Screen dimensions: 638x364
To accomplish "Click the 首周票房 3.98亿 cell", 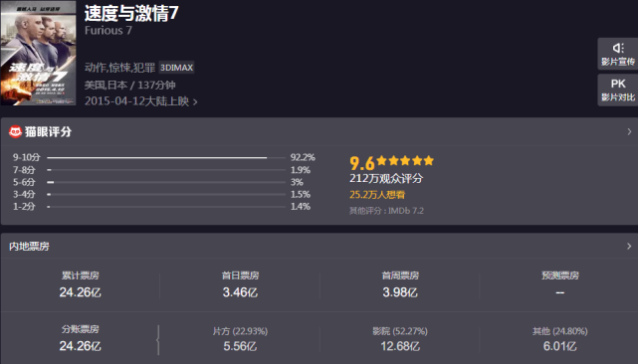I will pyautogui.click(x=400, y=284).
